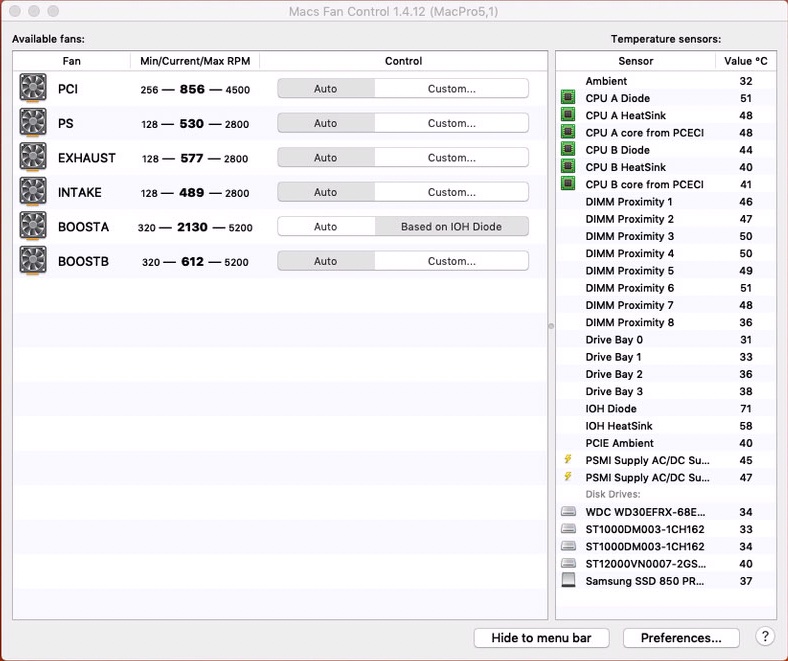This screenshot has height=661, width=788.
Task: Click the drive icon of the ST1000DM003 at 34°C
Action: (568, 546)
